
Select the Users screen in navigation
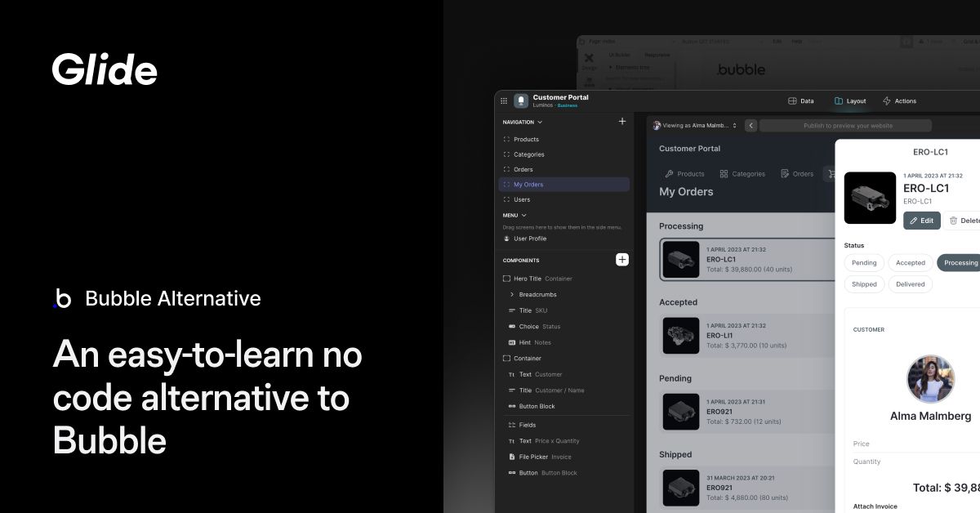point(563,199)
